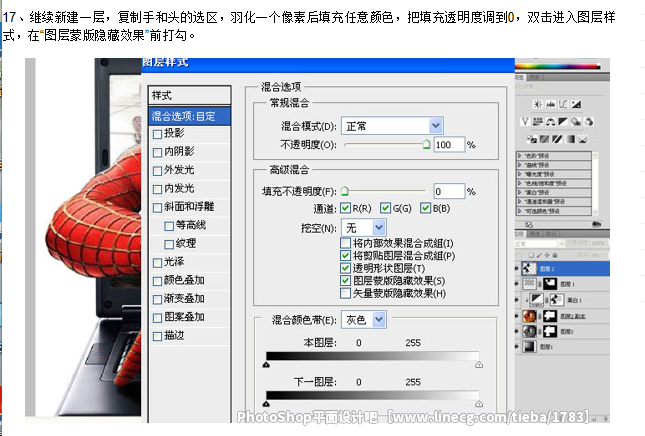Open the 混合颜色带(E) dropdown showing 灰色
The image size is (645, 436).
coord(364,320)
